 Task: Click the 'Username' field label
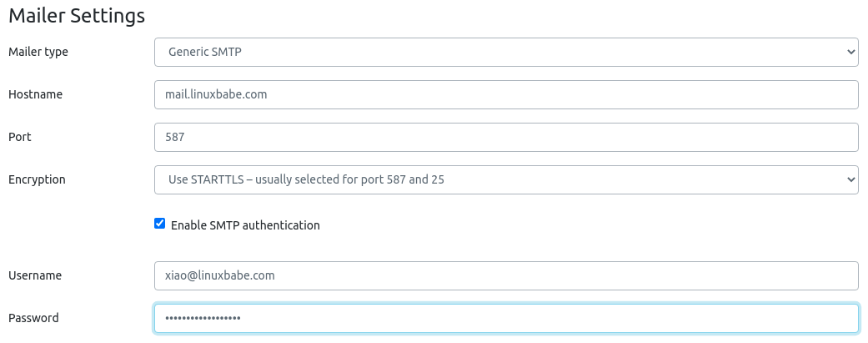pos(35,275)
